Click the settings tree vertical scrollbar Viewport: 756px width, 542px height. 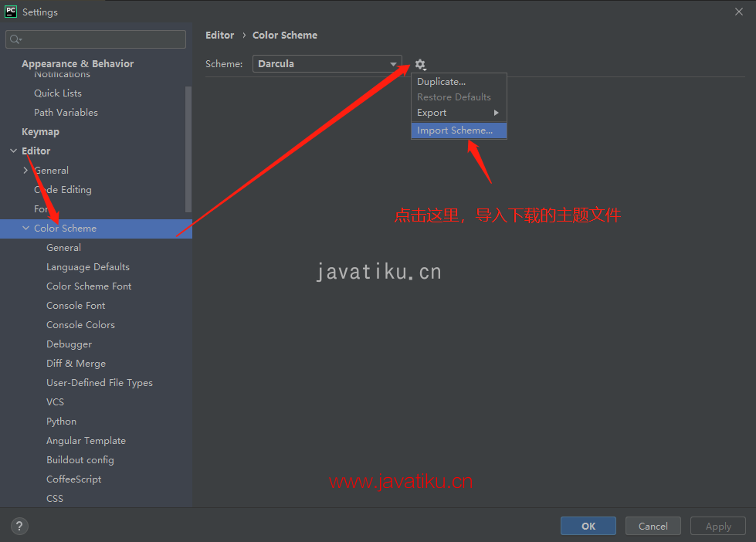click(x=188, y=147)
